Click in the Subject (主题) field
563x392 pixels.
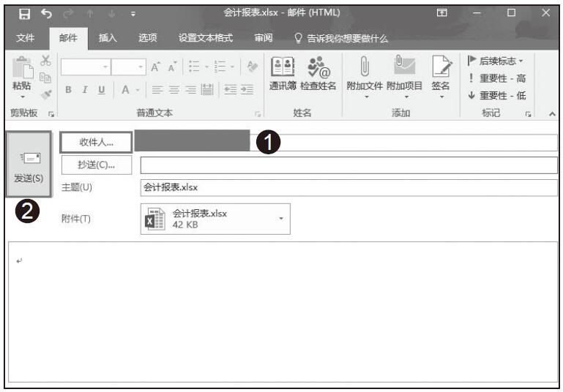(x=348, y=187)
